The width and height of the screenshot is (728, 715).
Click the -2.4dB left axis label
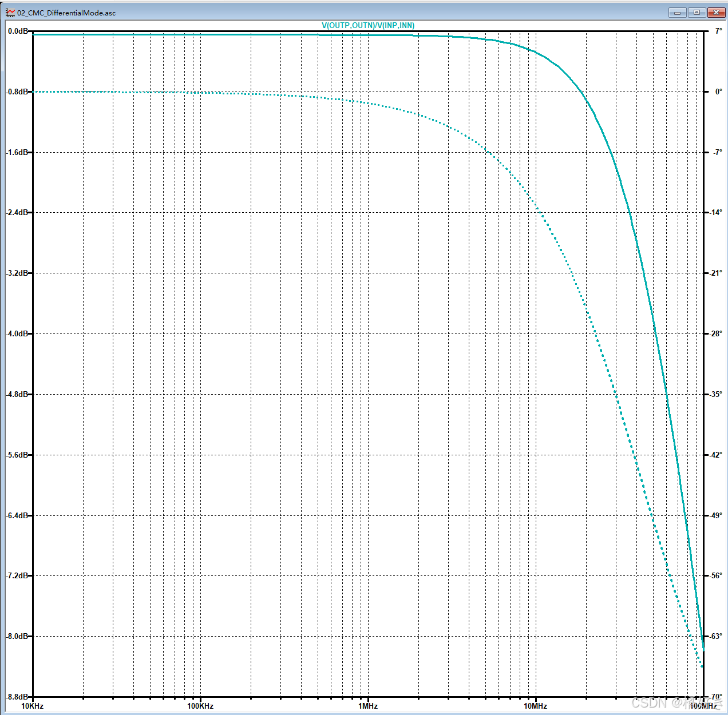point(17,212)
